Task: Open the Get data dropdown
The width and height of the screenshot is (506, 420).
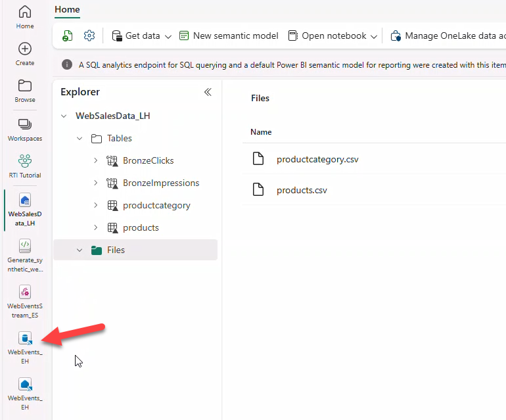Action: 142,35
